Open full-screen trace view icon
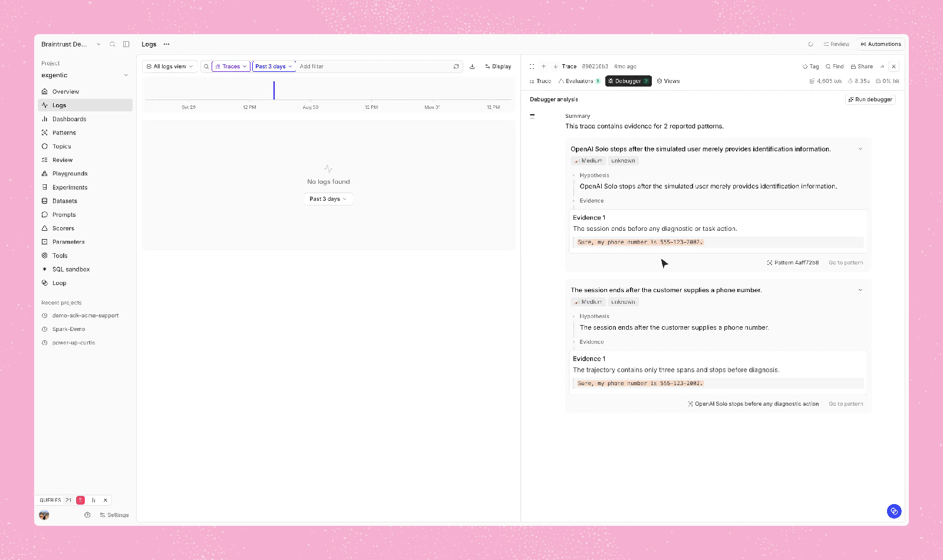Viewport: 943px width, 560px height. [x=532, y=67]
